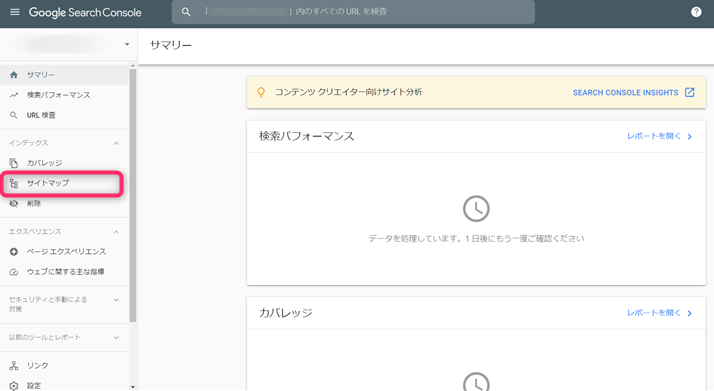Image resolution: width=714 pixels, height=391 pixels.
Task: Click the magnifier icon beside URL 検査
Action: (14, 115)
